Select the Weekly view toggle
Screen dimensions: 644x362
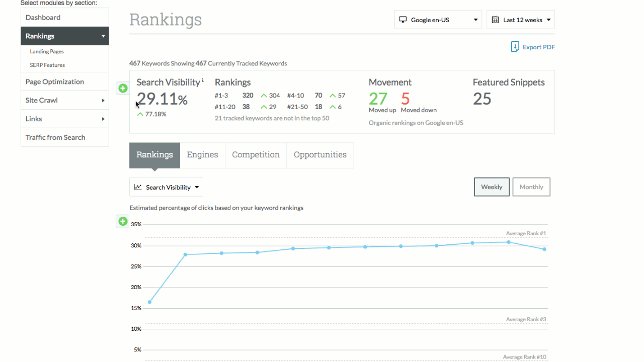[492, 187]
